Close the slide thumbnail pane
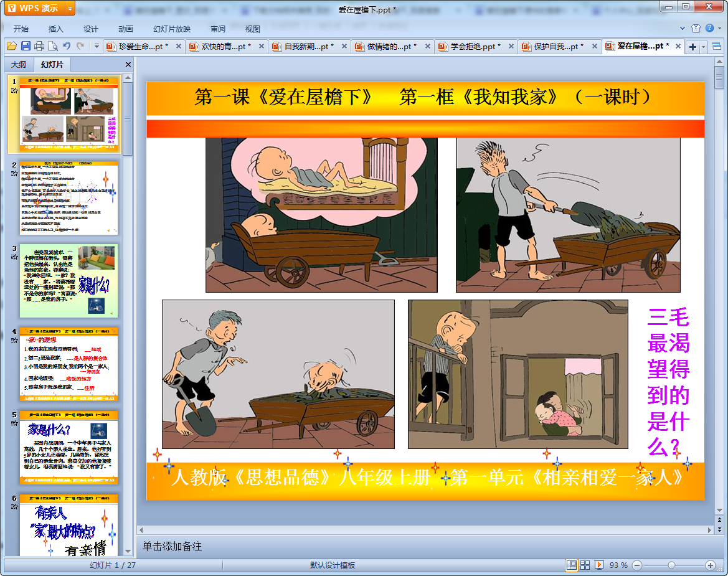 pos(128,65)
